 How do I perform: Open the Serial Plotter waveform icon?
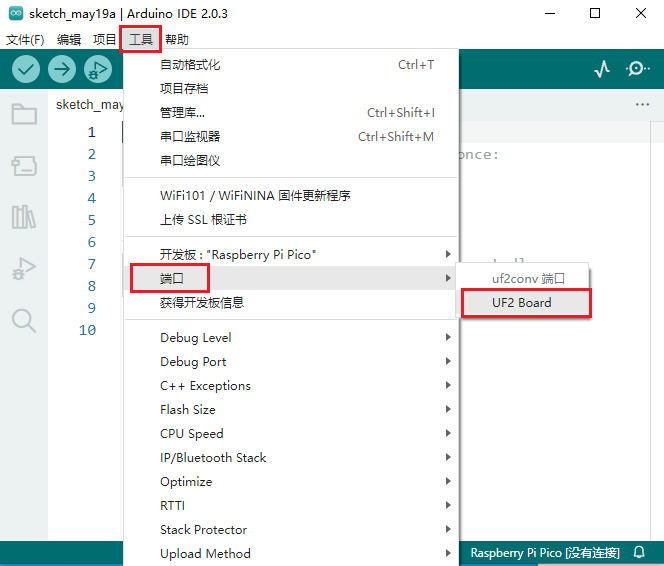coord(602,69)
